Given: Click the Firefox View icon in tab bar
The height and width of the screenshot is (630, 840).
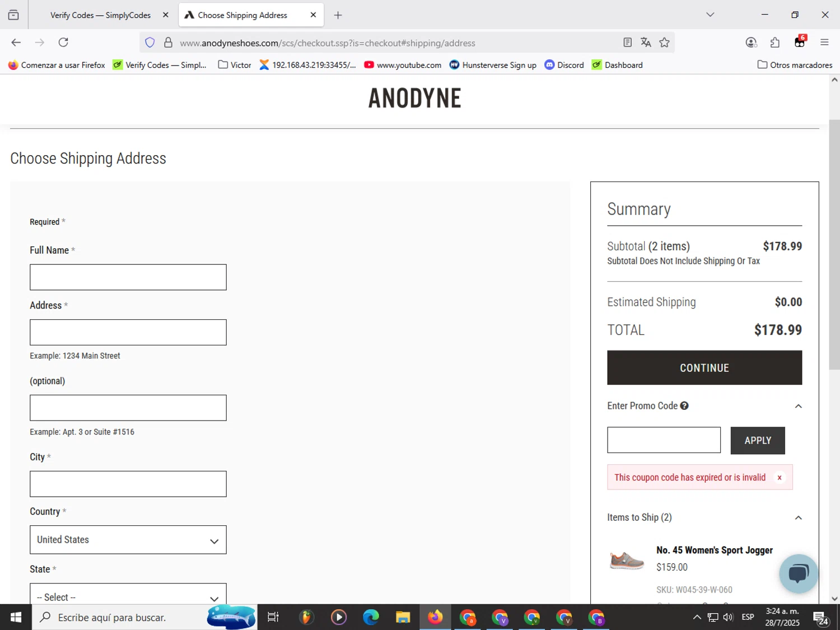Looking at the screenshot, I should tap(13, 15).
